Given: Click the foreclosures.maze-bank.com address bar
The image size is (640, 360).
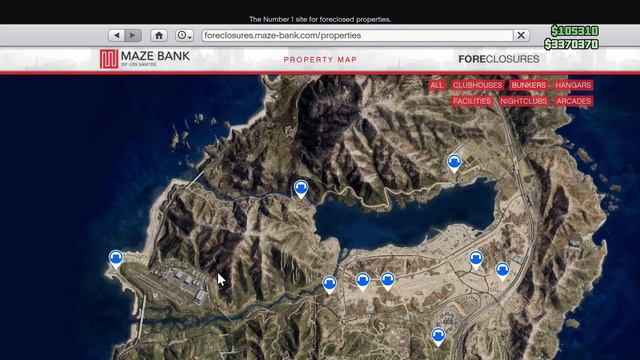Looking at the screenshot, I should coord(357,36).
